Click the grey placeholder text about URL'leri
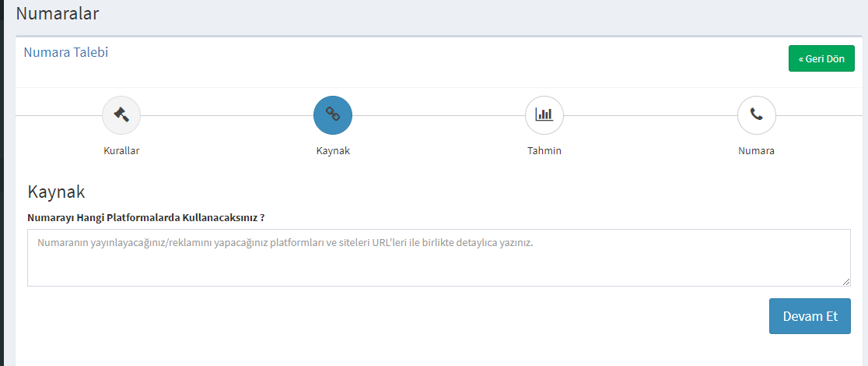The height and width of the screenshot is (366, 868). pos(285,242)
